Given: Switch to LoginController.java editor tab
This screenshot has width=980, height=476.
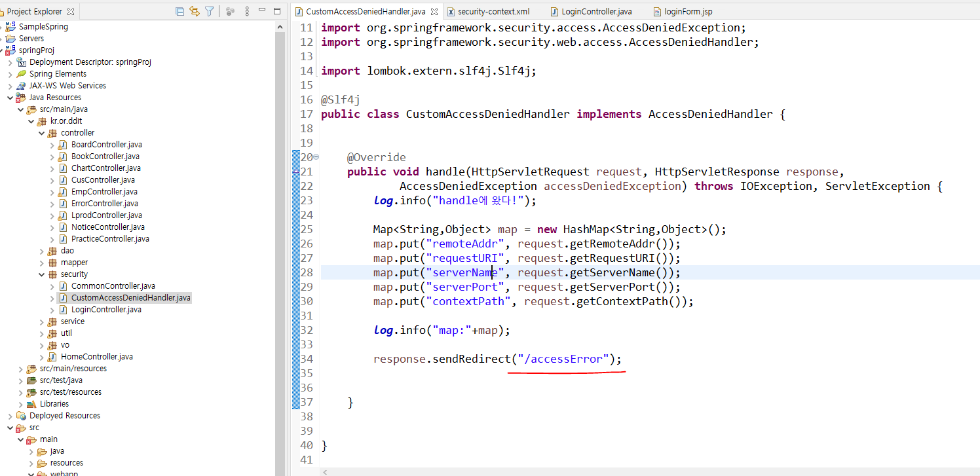Looking at the screenshot, I should pyautogui.click(x=591, y=12).
